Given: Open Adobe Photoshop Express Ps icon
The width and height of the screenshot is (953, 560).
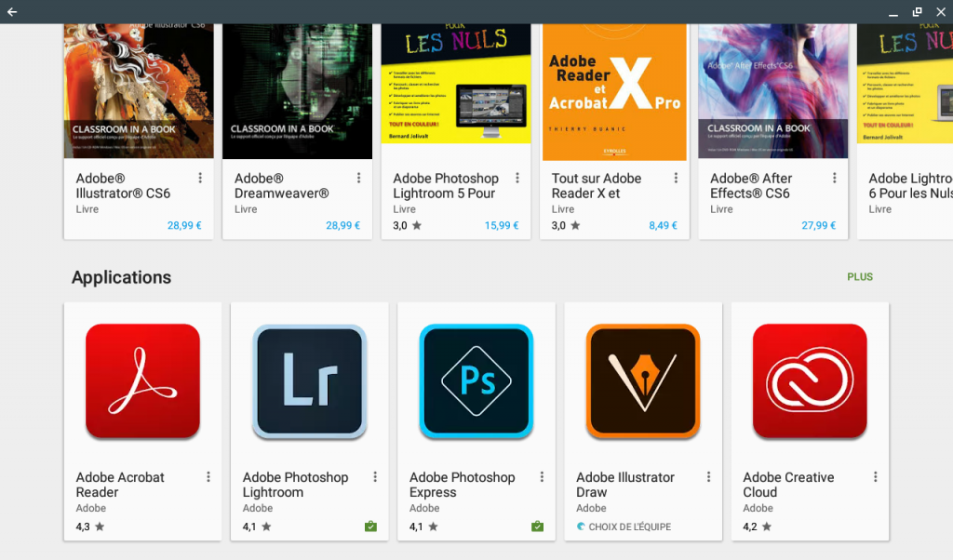Looking at the screenshot, I should pos(476,380).
